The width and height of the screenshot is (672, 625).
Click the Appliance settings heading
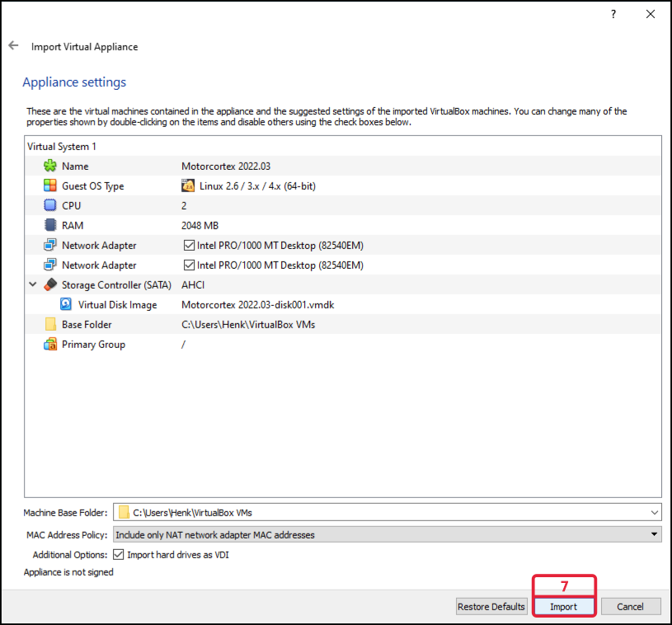coord(74,82)
